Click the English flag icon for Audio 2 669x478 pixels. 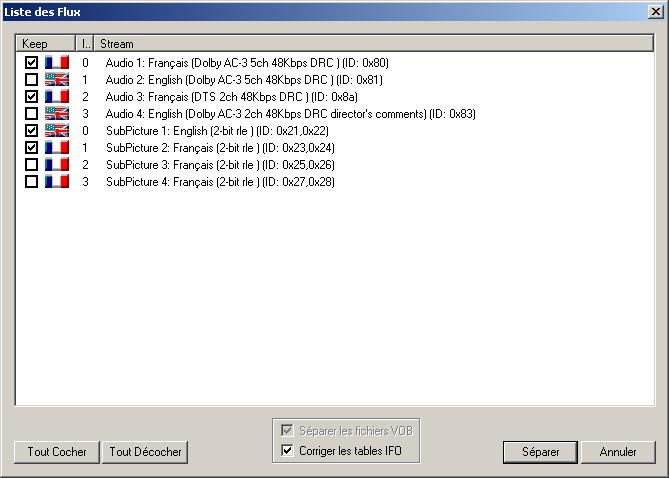[x=56, y=79]
